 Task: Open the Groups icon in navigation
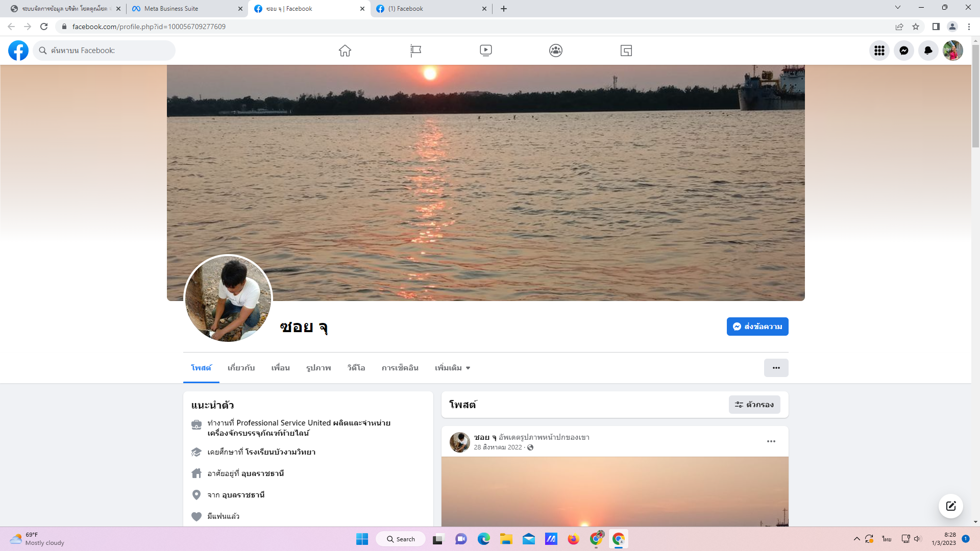click(556, 51)
